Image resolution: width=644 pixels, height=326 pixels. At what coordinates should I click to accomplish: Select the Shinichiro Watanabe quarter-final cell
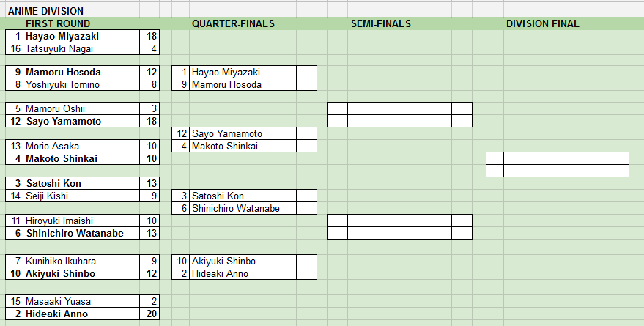click(243, 208)
